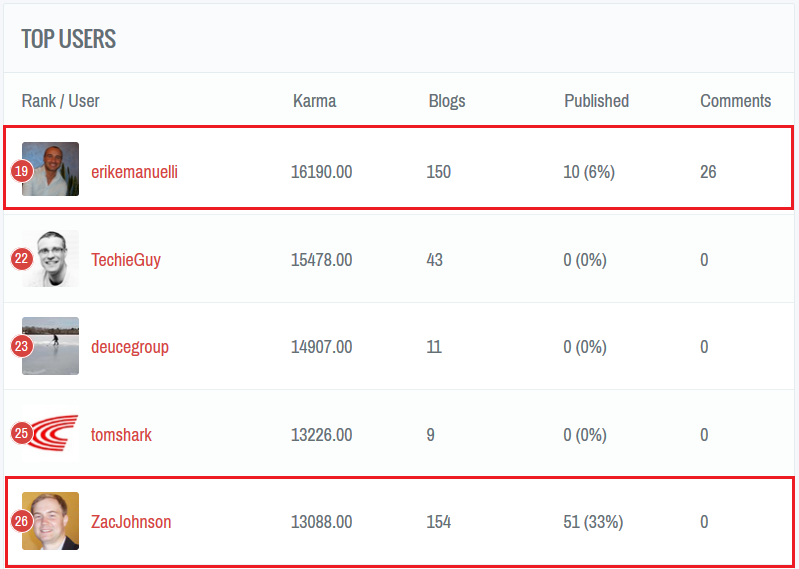Click the Rank / User column header

(x=60, y=101)
